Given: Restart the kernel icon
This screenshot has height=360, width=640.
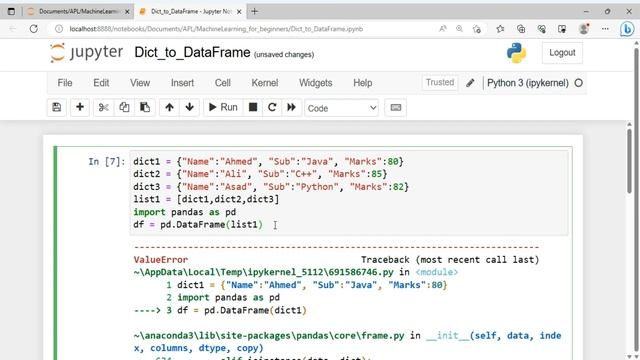Looking at the screenshot, I should (272, 107).
